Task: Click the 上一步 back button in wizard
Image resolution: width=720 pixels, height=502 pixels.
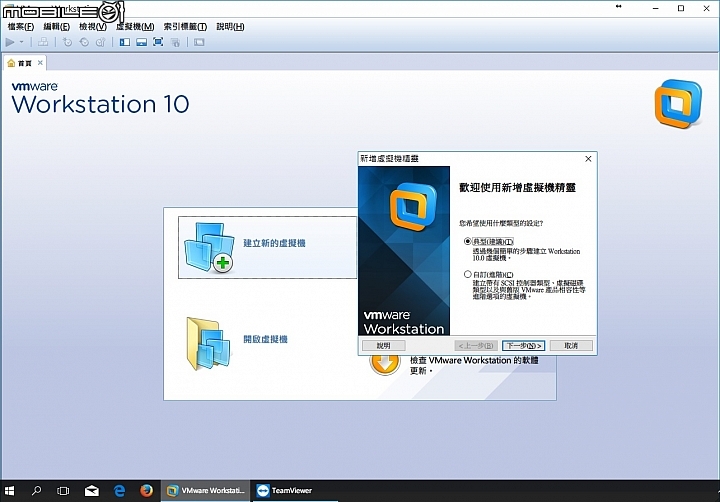Action: (x=476, y=345)
